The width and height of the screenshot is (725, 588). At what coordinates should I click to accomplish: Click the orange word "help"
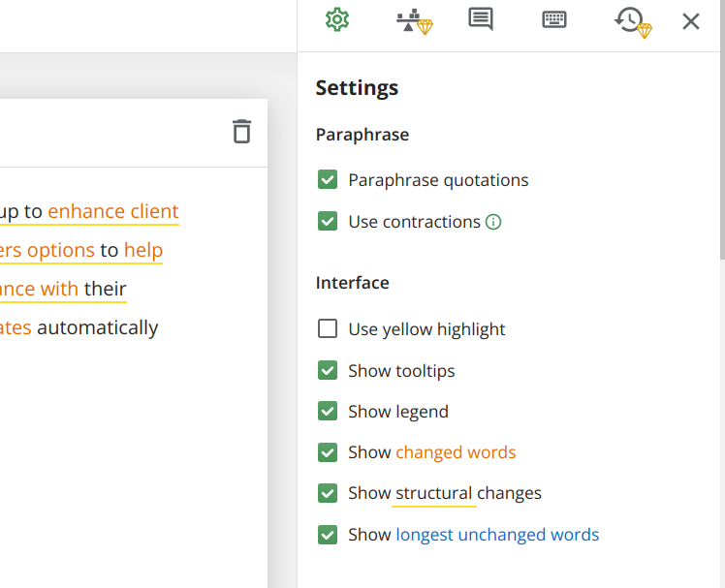[143, 250]
